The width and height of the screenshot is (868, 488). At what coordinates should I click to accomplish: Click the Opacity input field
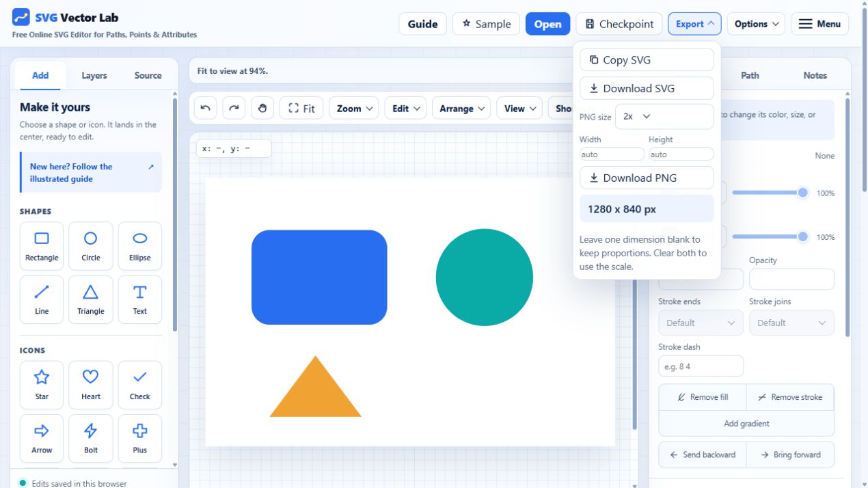(x=791, y=280)
